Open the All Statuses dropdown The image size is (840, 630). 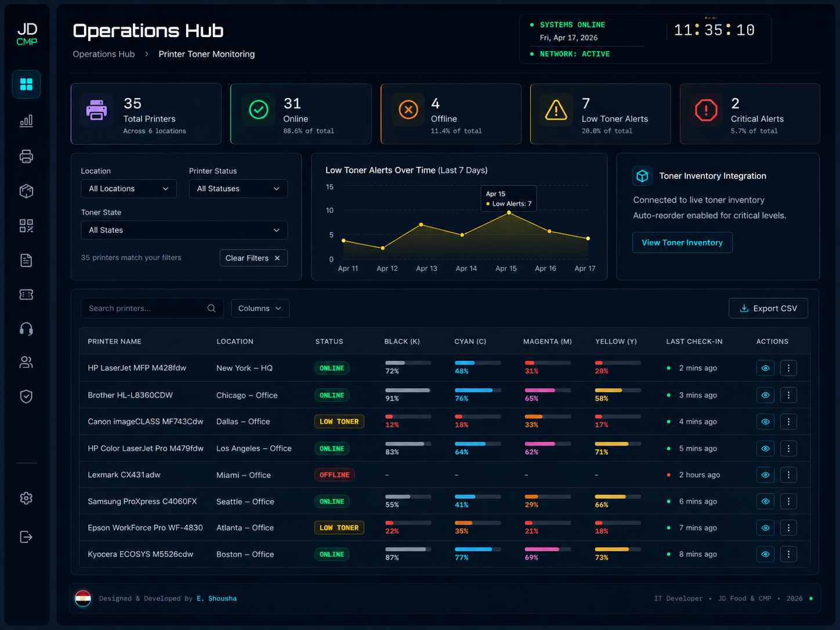tap(238, 189)
